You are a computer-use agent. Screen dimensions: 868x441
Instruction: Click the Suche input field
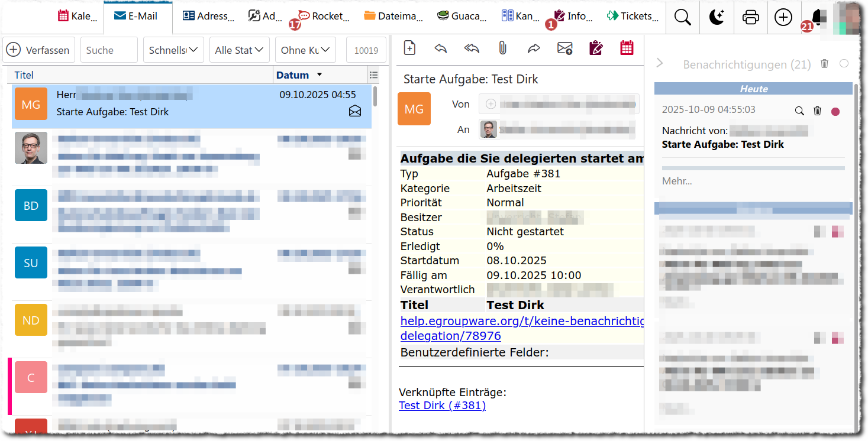tap(109, 50)
